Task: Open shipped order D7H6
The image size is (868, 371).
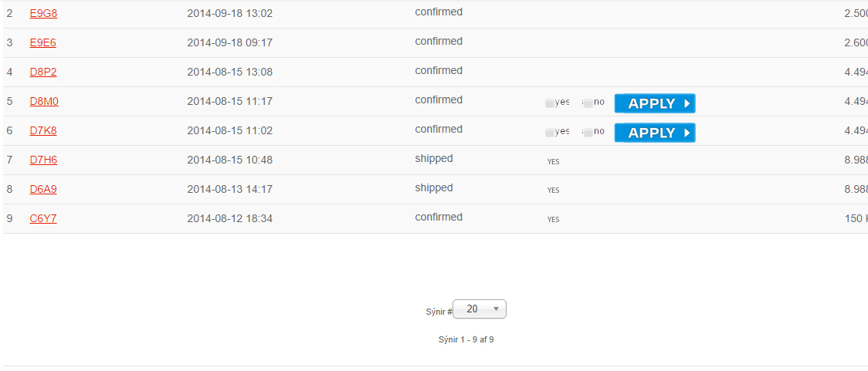Action: pos(43,160)
